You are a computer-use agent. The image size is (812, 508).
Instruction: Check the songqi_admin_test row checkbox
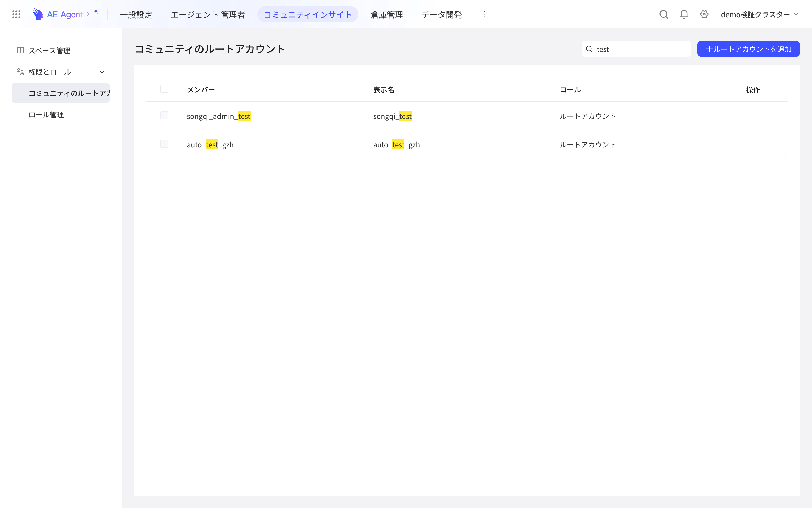point(164,116)
